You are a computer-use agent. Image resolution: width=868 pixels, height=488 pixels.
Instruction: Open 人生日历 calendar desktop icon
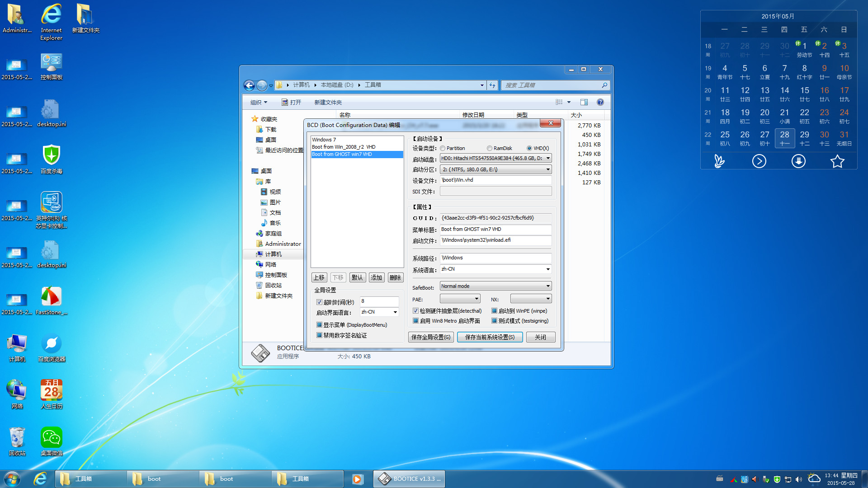point(51,394)
